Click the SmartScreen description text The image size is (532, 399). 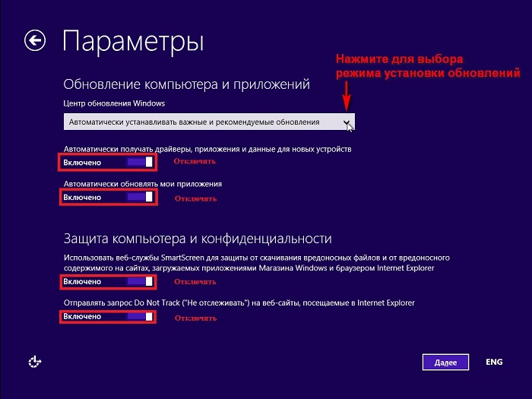[x=257, y=263]
